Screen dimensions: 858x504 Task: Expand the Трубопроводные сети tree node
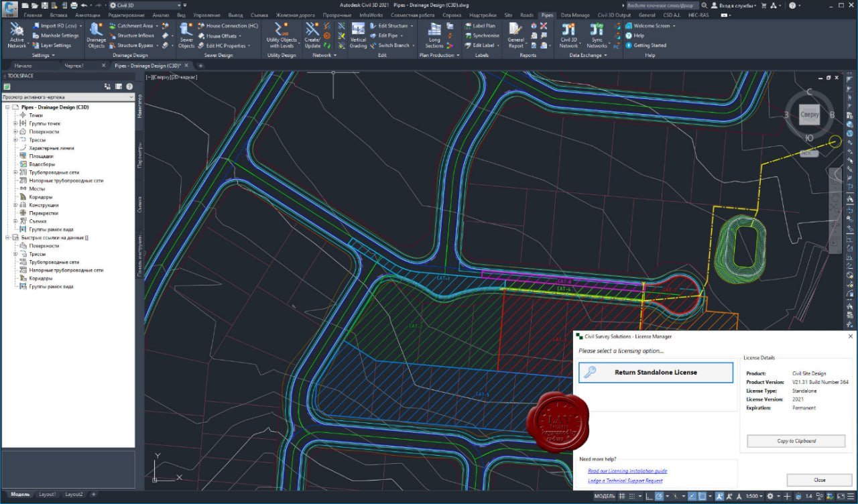pos(15,173)
